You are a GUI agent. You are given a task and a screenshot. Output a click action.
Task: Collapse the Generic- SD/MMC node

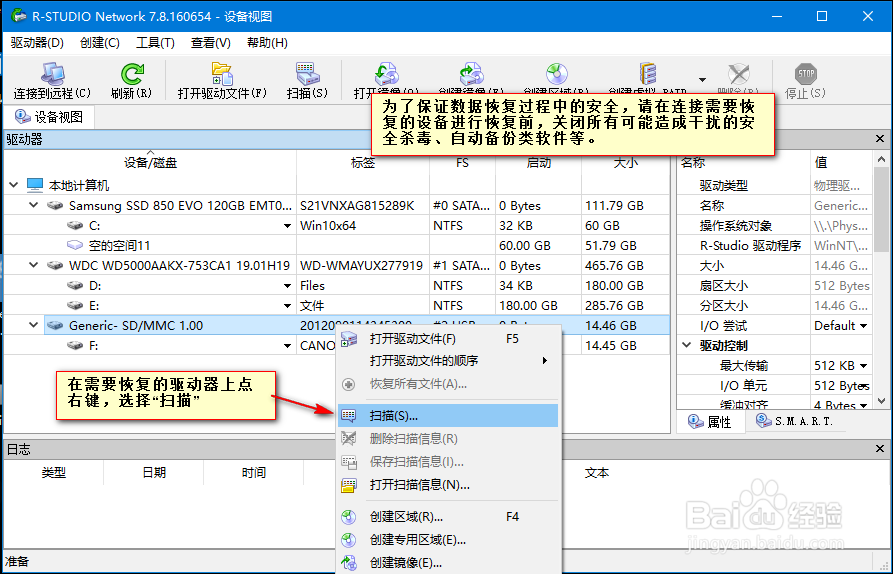[34, 325]
